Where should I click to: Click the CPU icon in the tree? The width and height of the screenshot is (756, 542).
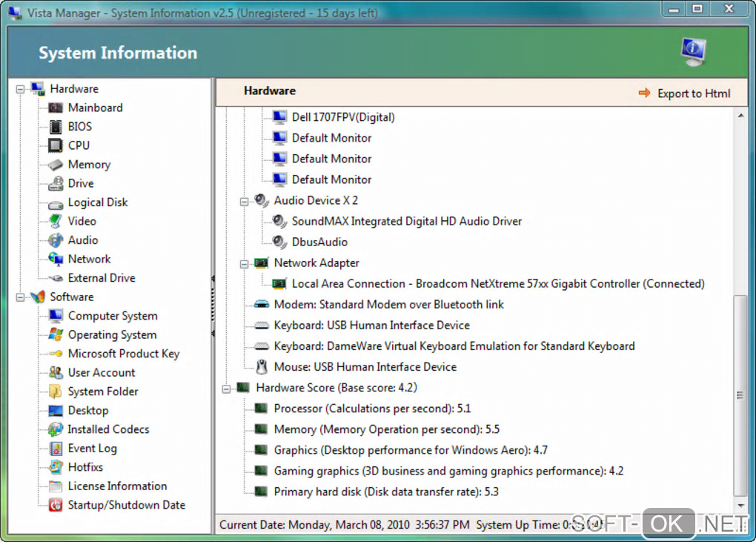pyautogui.click(x=56, y=145)
